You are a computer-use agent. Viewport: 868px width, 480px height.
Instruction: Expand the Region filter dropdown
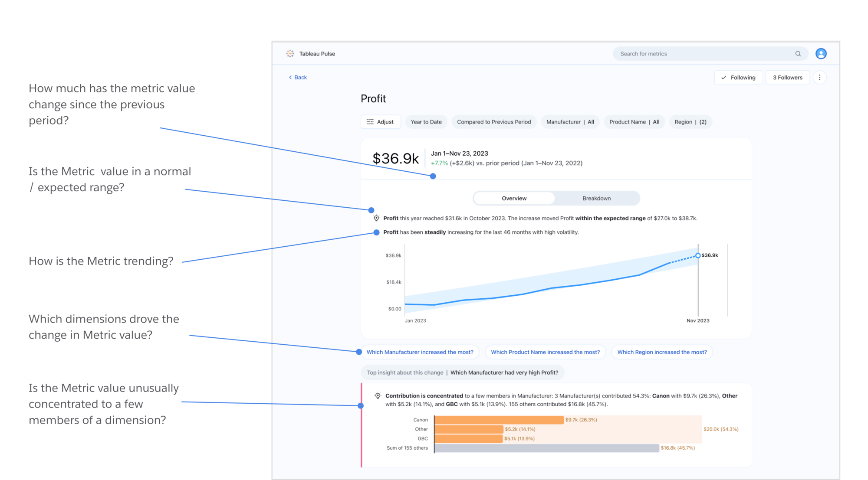(x=691, y=122)
